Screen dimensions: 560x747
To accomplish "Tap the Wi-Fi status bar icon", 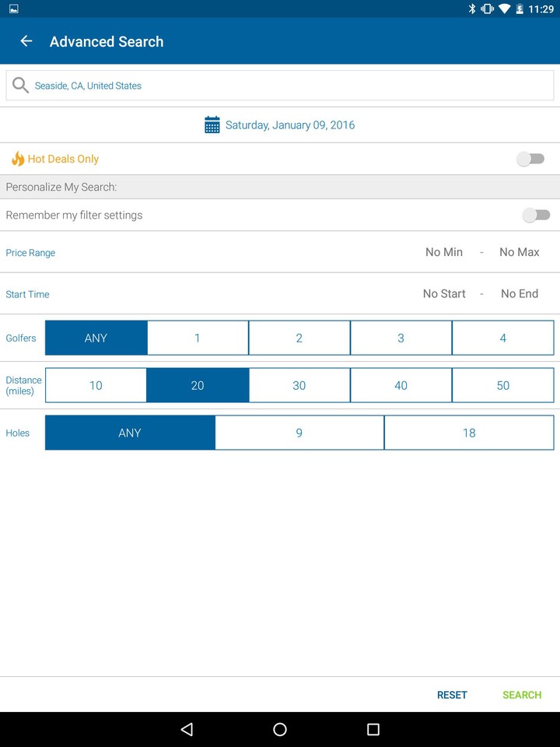I will point(504,9).
